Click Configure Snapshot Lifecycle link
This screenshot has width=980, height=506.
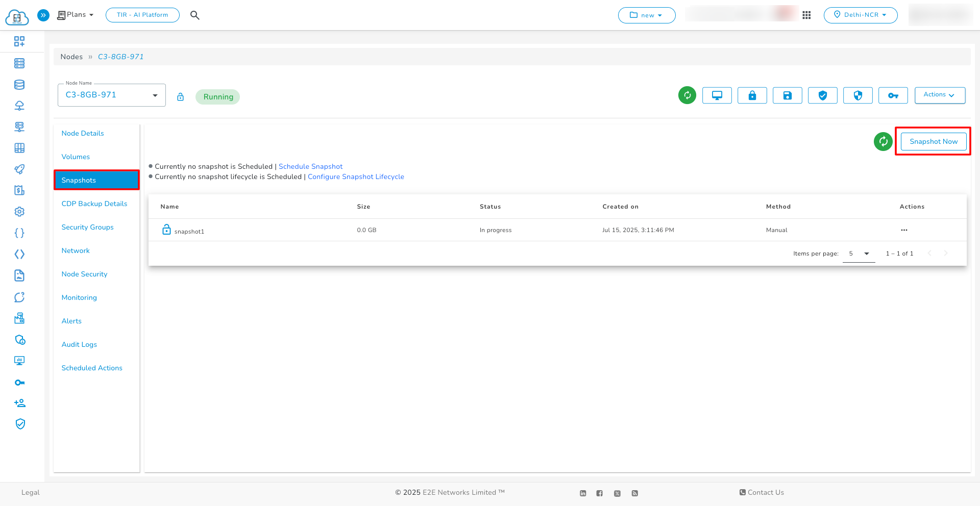(x=356, y=176)
